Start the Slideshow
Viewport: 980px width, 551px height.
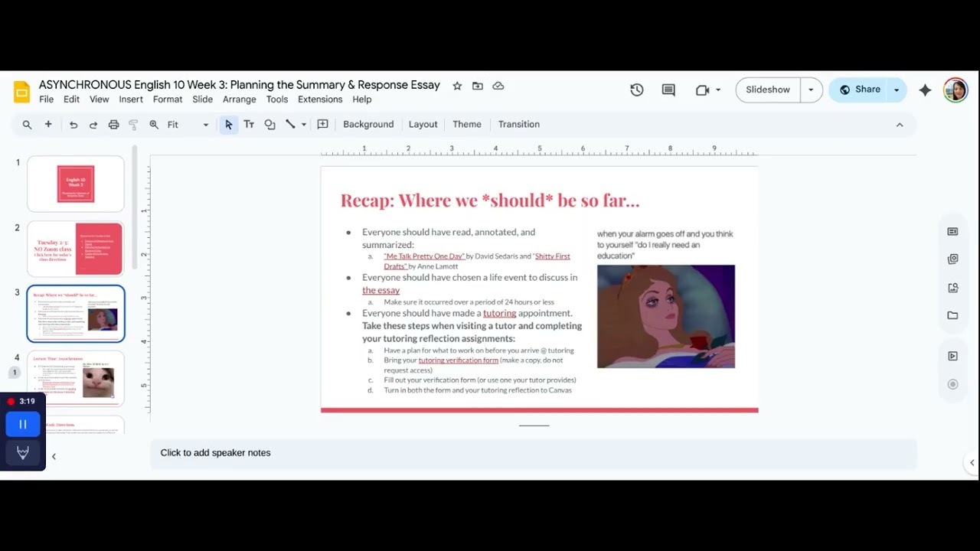pyautogui.click(x=768, y=90)
